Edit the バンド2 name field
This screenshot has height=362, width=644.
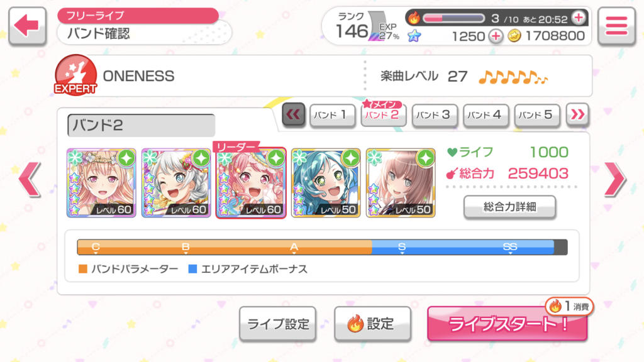[142, 125]
